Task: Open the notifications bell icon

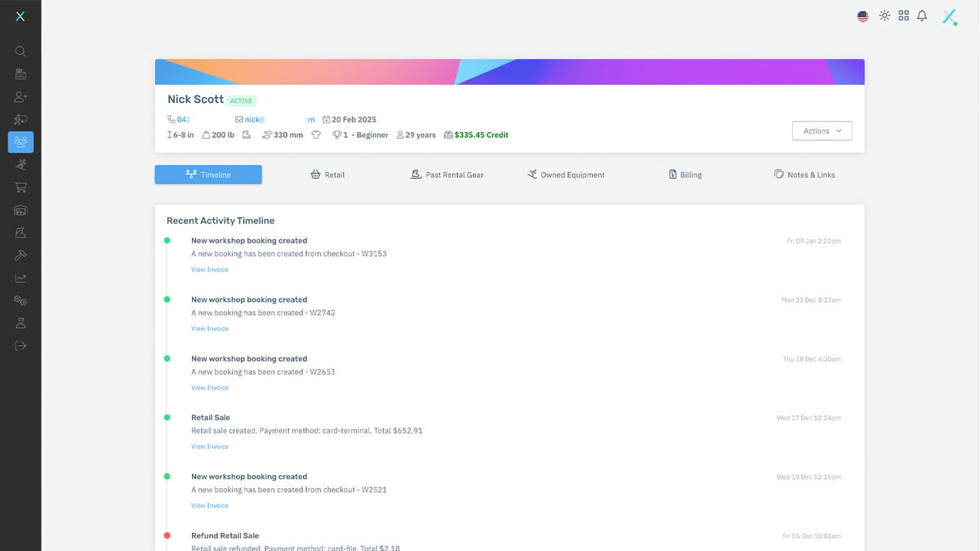Action: coord(922,16)
